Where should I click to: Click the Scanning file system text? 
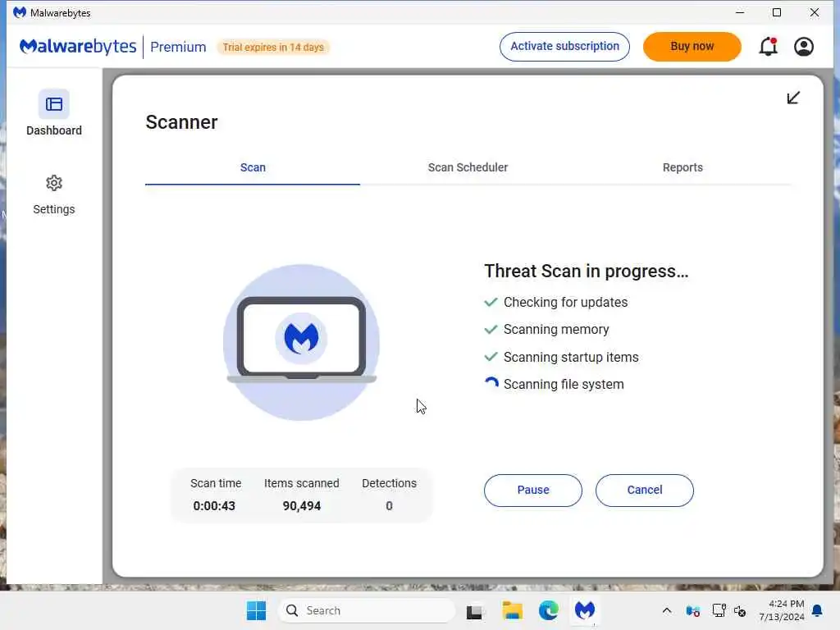pos(564,384)
